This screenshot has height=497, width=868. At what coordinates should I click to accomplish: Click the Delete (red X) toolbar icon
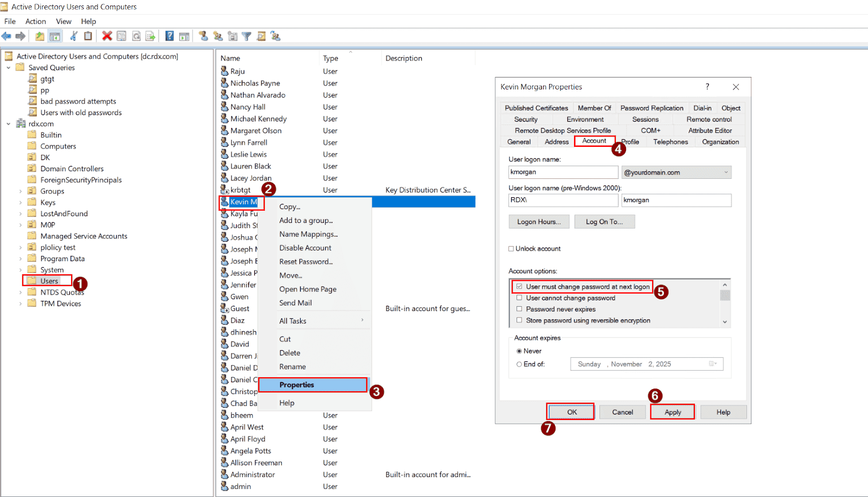(106, 36)
